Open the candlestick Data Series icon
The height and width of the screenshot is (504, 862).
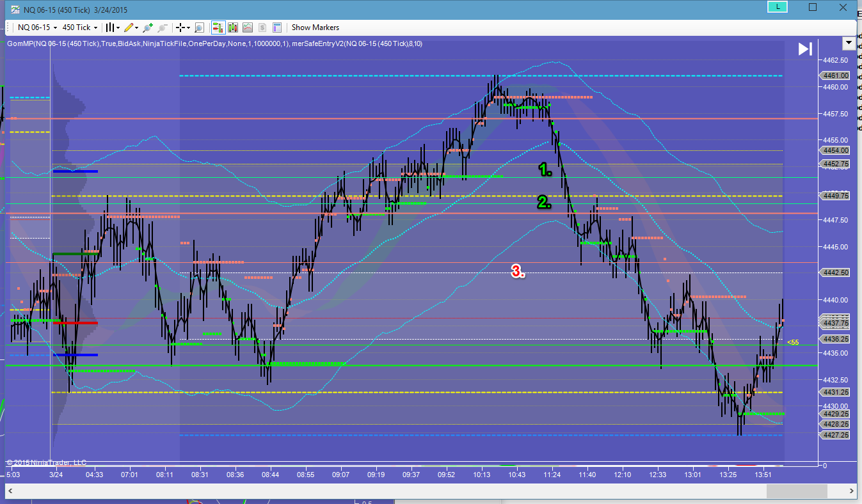pyautogui.click(x=232, y=28)
